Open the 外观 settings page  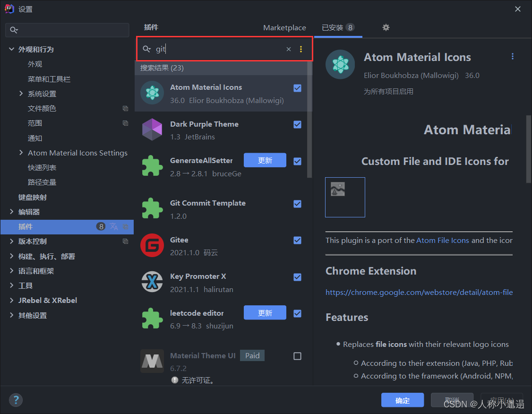[x=35, y=64]
